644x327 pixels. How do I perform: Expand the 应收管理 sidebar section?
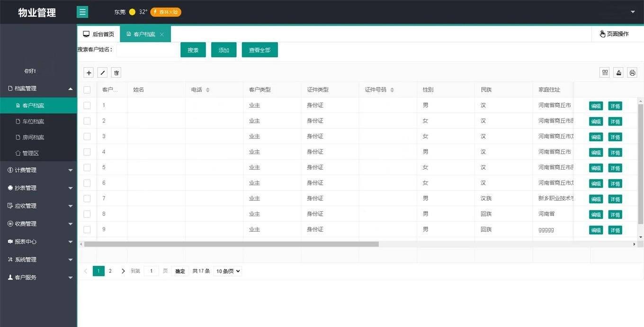(38, 206)
